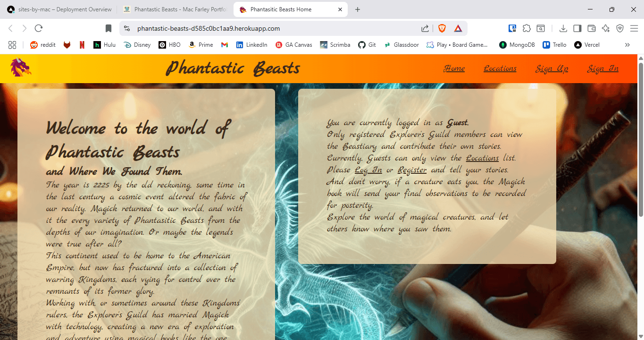The image size is (644, 340).
Task: Reload the current page
Action: pos(38,28)
